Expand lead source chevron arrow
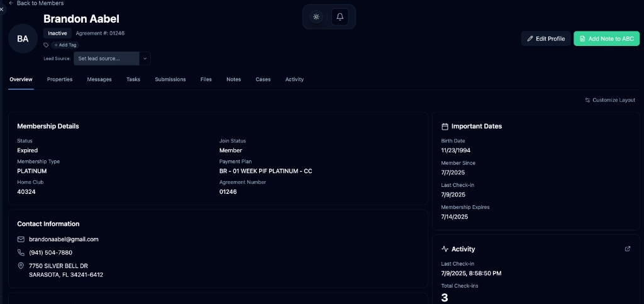 coord(145,59)
